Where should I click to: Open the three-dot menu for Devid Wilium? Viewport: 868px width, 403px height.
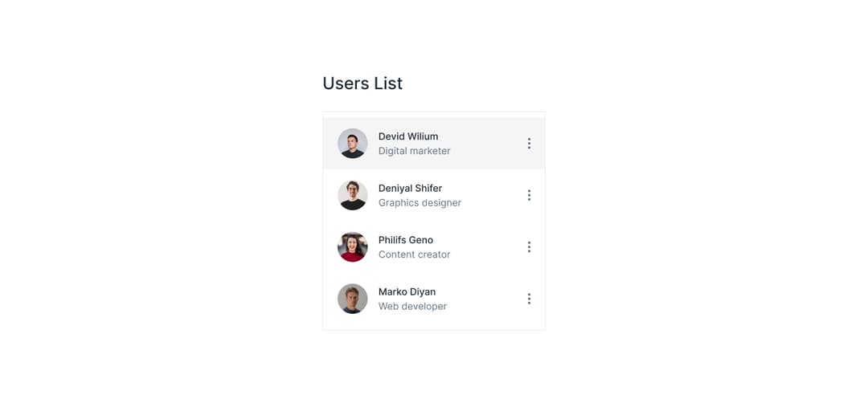pyautogui.click(x=529, y=144)
